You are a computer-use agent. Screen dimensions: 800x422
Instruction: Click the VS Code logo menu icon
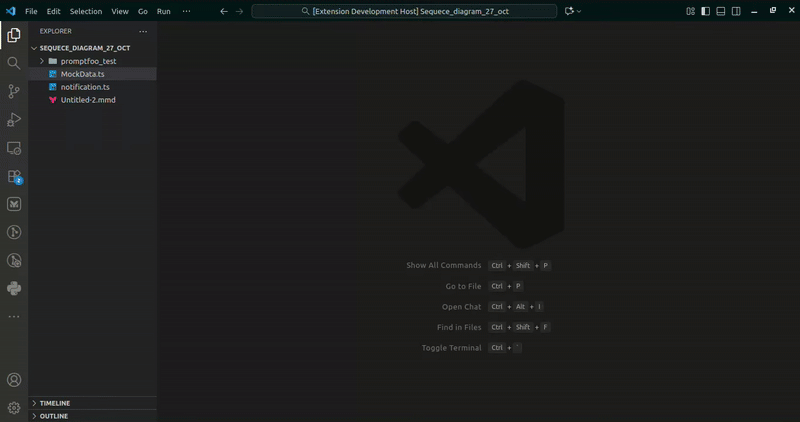pyautogui.click(x=11, y=11)
